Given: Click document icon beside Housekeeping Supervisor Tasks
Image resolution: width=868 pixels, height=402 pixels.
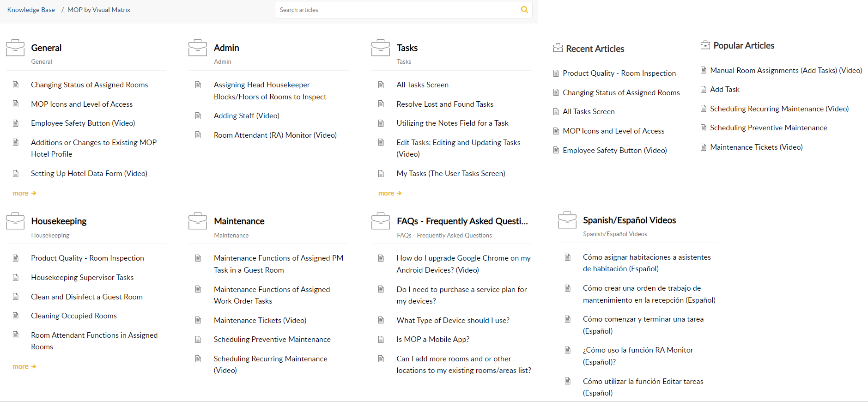Looking at the screenshot, I should point(16,277).
